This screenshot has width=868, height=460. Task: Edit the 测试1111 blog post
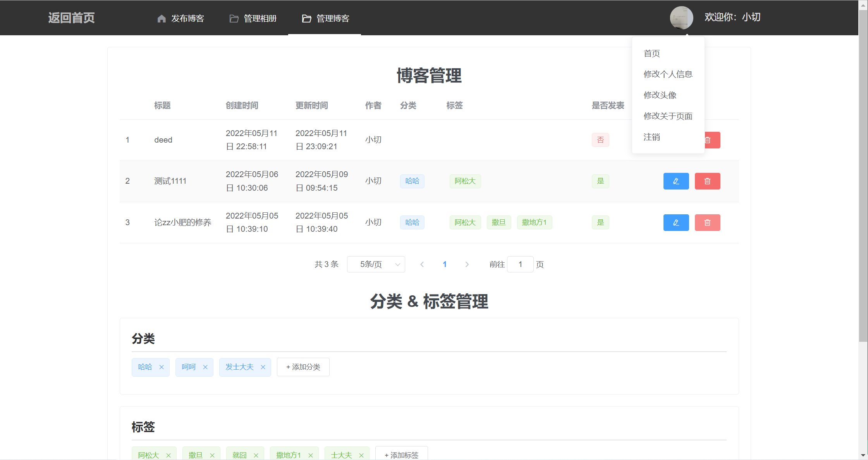(x=676, y=181)
